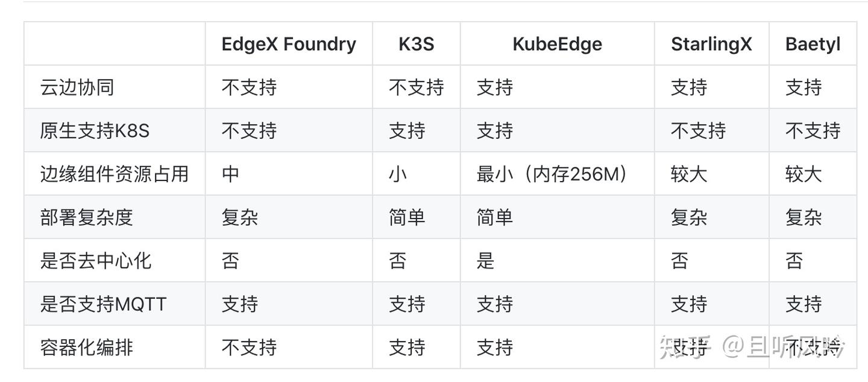Select the StarlingX column header
This screenshot has height=382, width=868.
(x=711, y=44)
